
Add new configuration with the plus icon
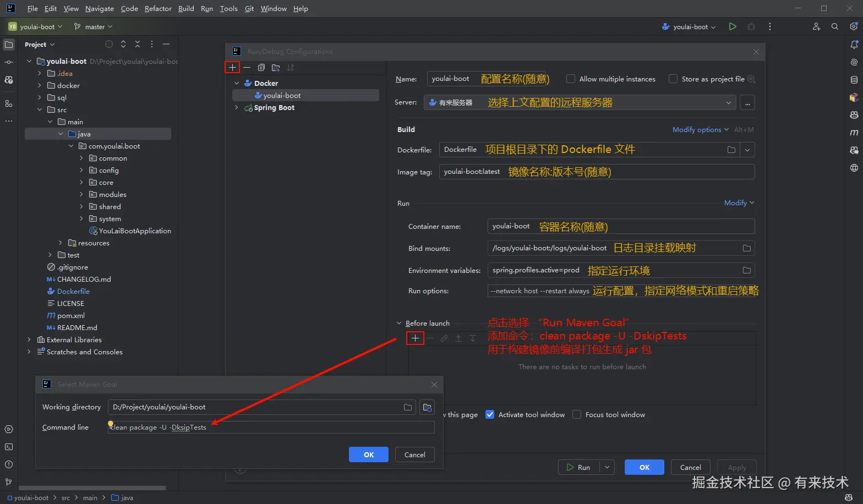click(233, 68)
